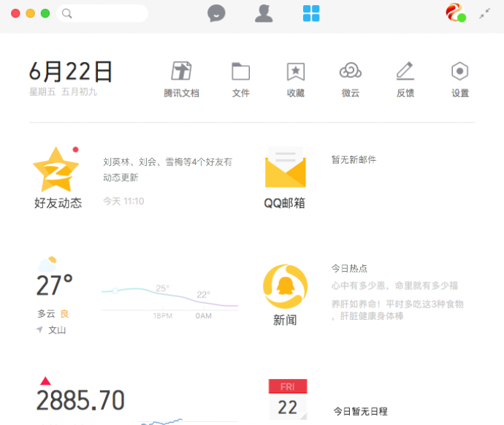
Task: Click the air quality 良 indicator
Action: pos(64,313)
